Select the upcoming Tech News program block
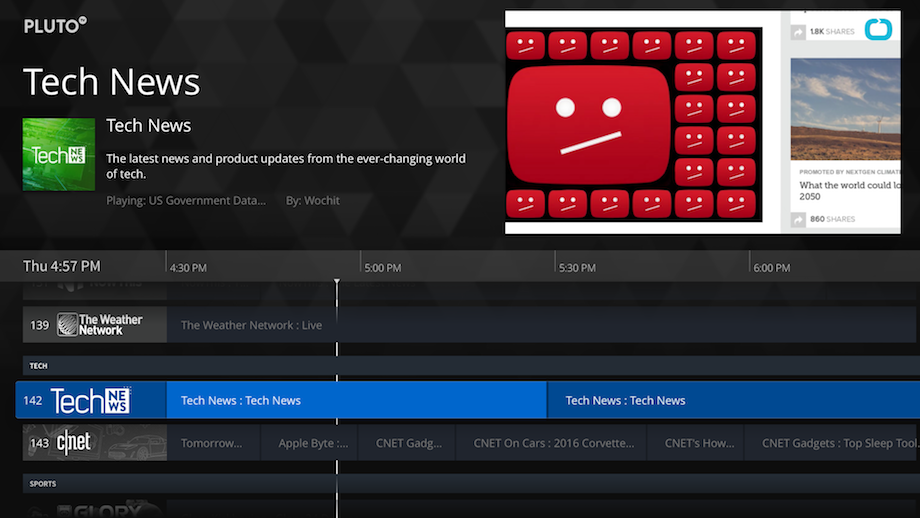The image size is (920, 518). tap(732, 401)
